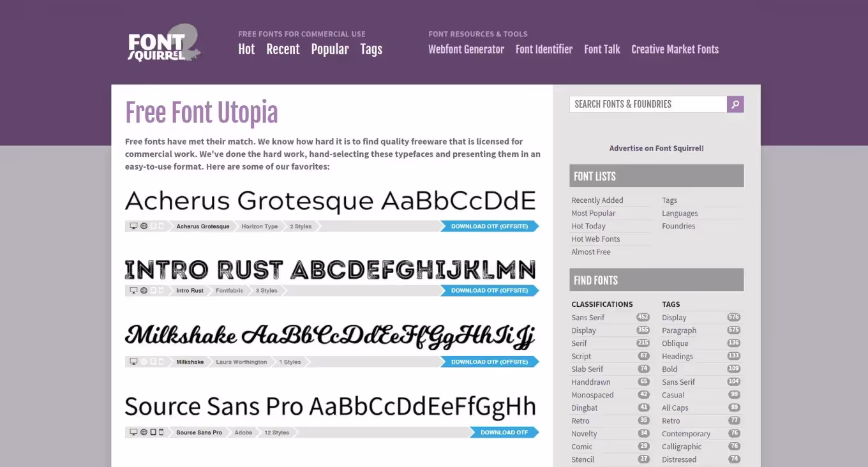Filter by Sans Serif classification
The width and height of the screenshot is (868, 467).
pos(587,318)
